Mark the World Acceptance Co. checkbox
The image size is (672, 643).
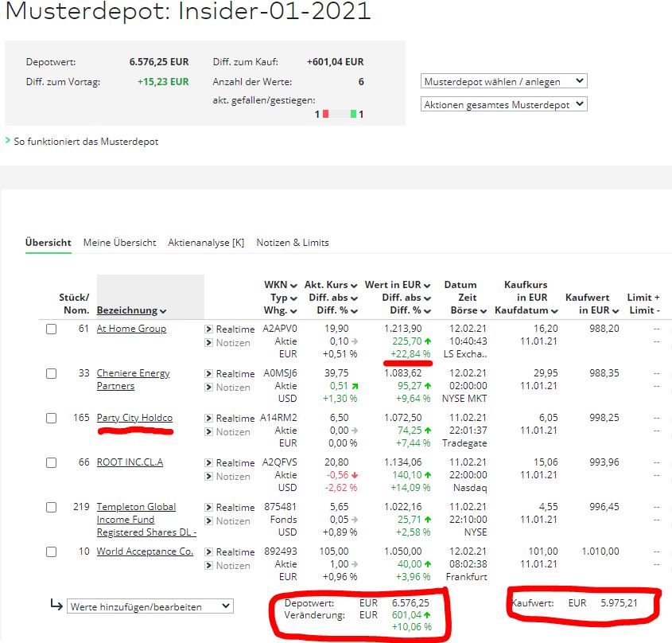pyautogui.click(x=52, y=552)
